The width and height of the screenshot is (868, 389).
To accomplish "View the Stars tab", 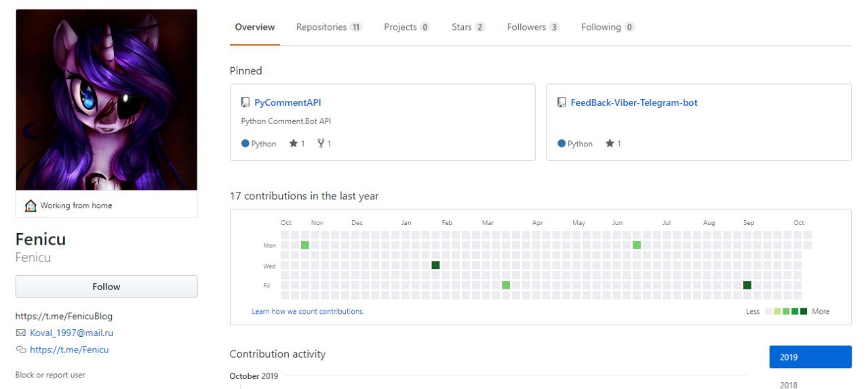I will pos(469,27).
